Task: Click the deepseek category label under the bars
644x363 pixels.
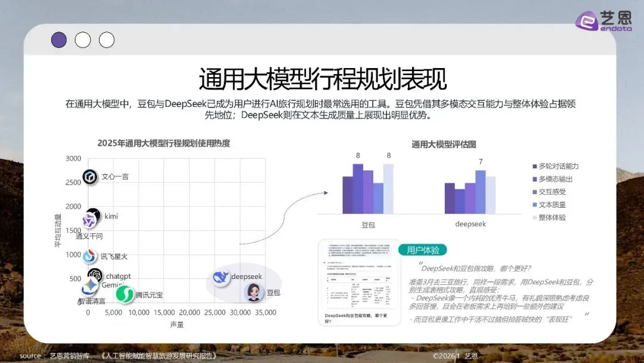Action: point(470,224)
